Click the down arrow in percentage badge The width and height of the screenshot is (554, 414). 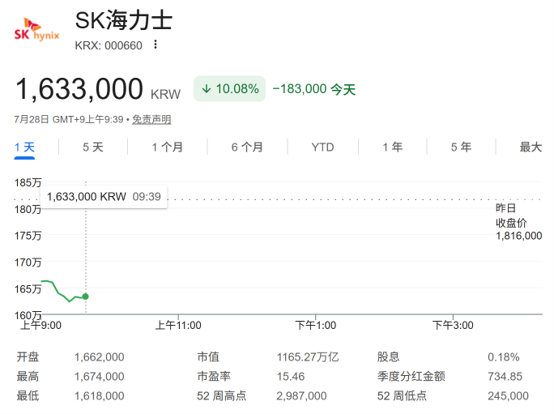[x=206, y=89]
